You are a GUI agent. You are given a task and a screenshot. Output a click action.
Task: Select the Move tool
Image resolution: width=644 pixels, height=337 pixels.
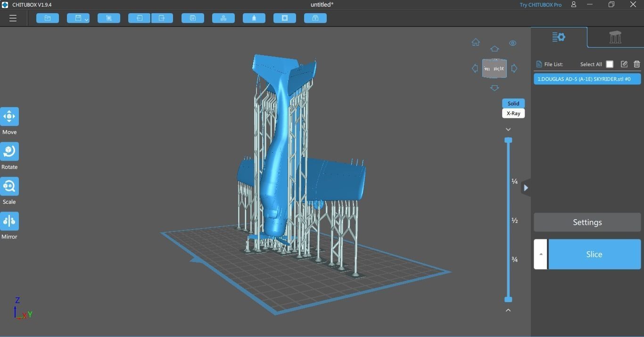pos(9,117)
